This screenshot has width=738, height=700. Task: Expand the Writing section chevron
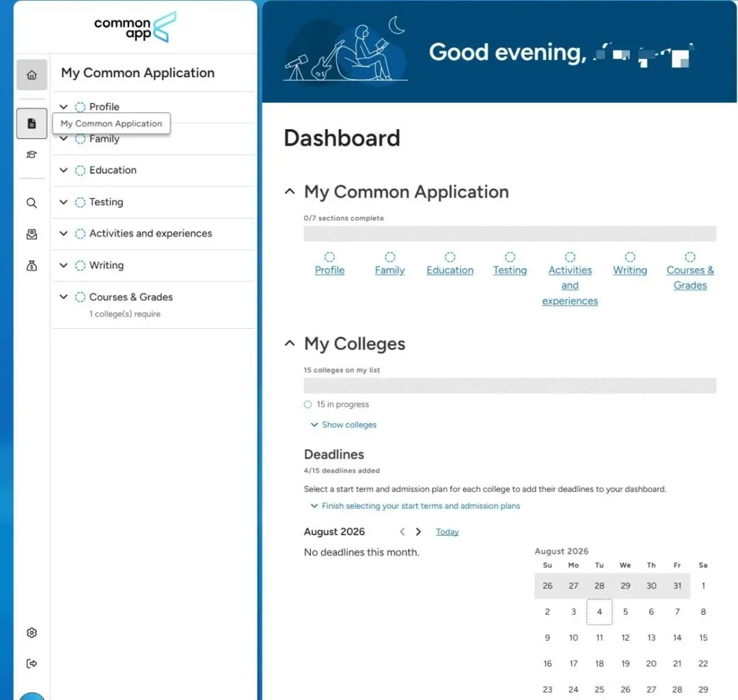[64, 265]
